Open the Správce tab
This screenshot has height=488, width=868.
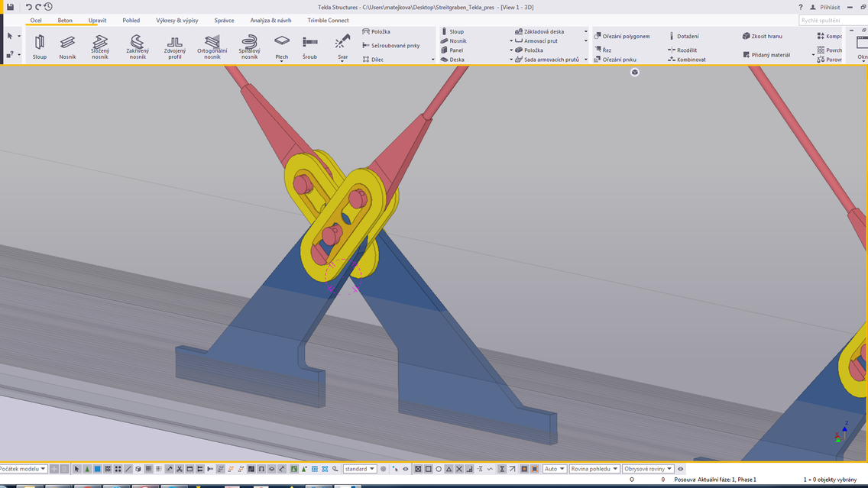[224, 21]
